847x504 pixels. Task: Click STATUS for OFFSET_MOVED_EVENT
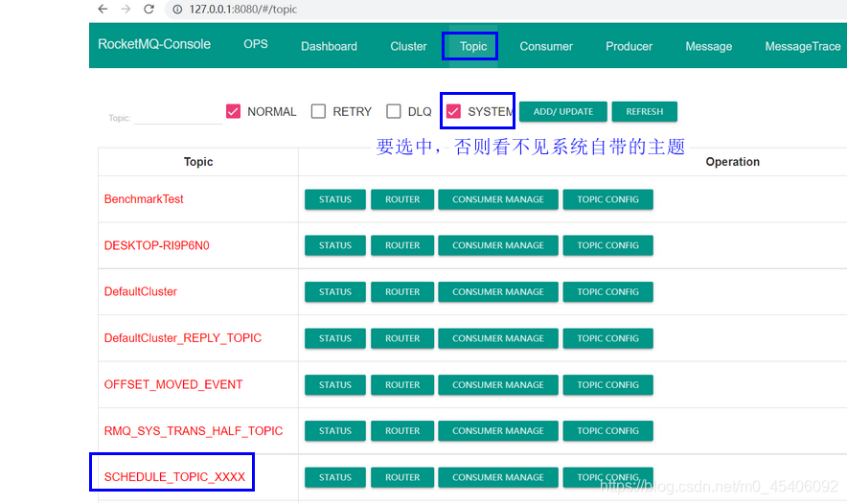pyautogui.click(x=335, y=384)
